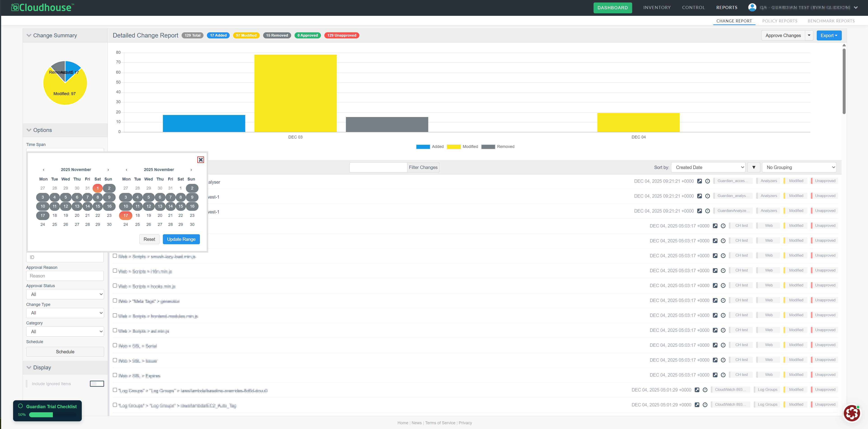Click the user profile avatar icon
This screenshot has height=429, width=868.
752,7
